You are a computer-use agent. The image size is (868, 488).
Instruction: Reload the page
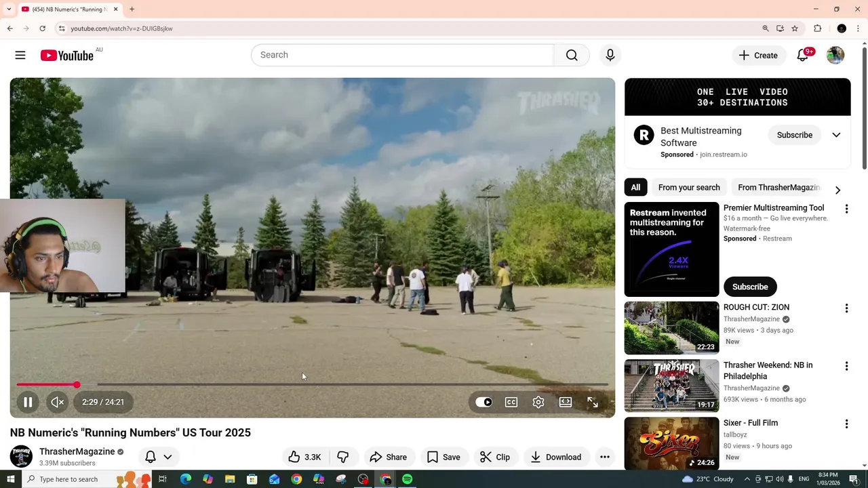pyautogui.click(x=42, y=28)
